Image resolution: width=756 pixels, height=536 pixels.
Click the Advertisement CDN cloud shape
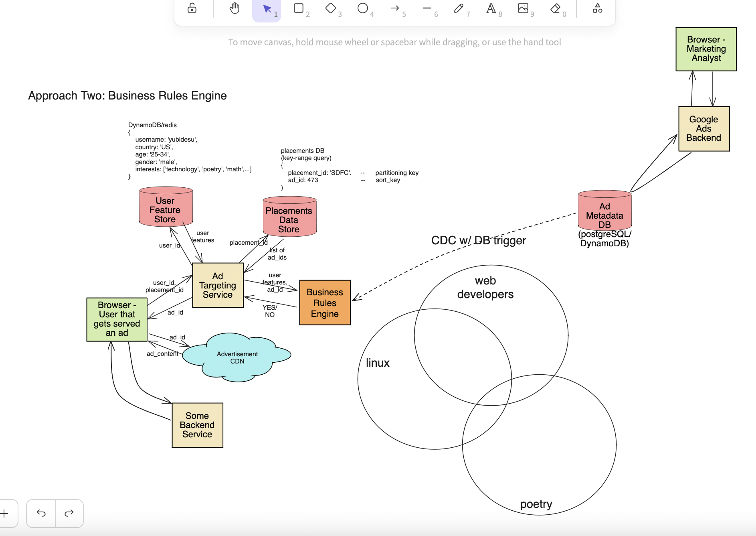(237, 357)
